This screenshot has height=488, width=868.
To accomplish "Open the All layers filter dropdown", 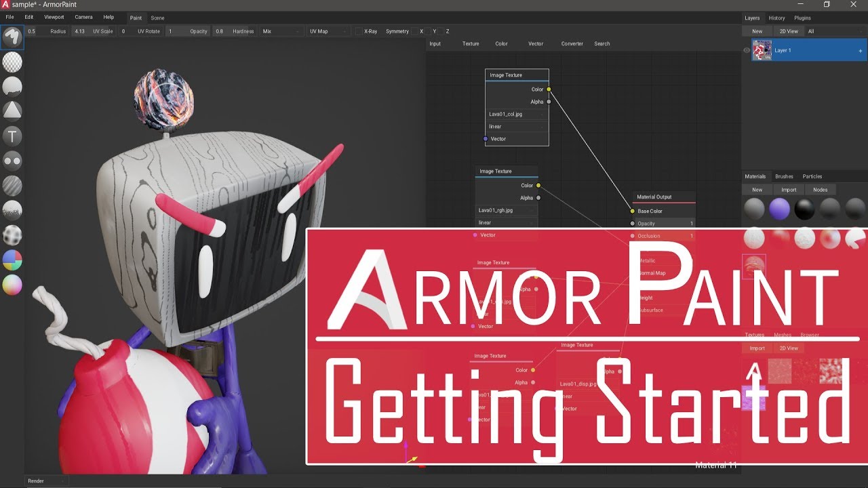I will (x=835, y=31).
